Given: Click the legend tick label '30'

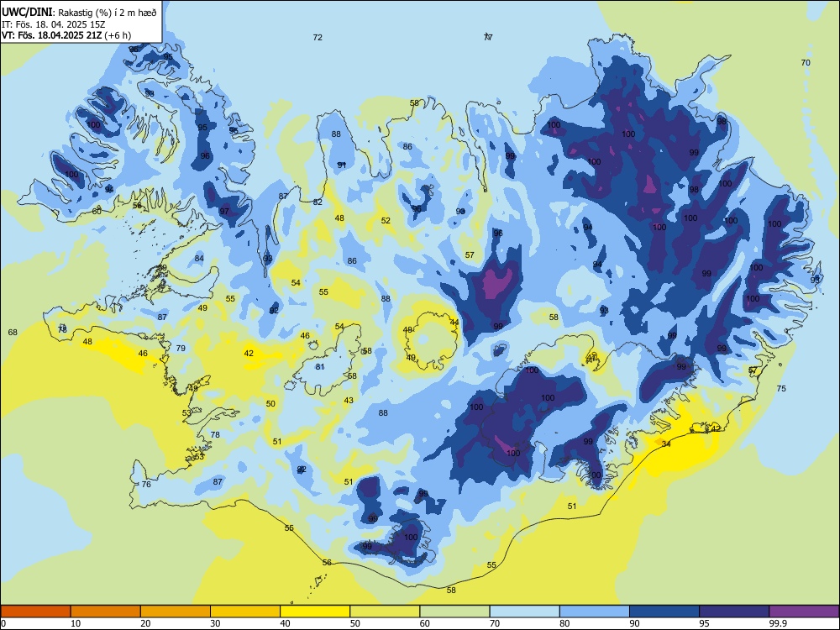Looking at the screenshot, I should [215, 623].
